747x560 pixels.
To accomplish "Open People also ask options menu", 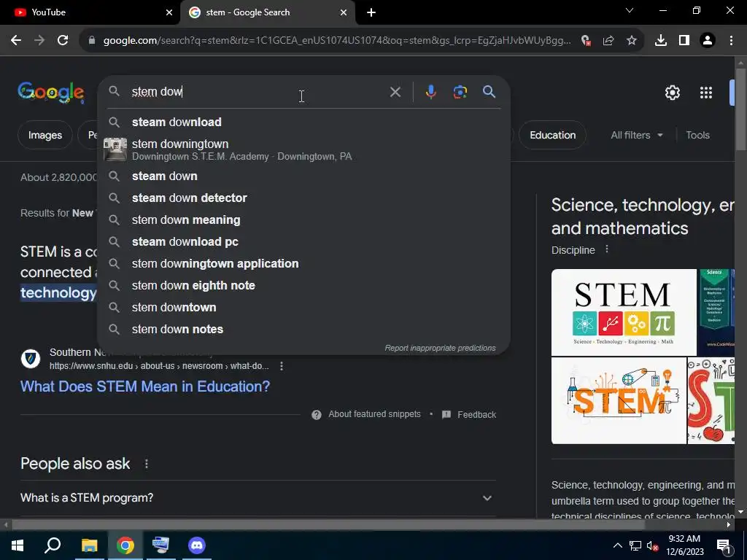I will pyautogui.click(x=146, y=464).
